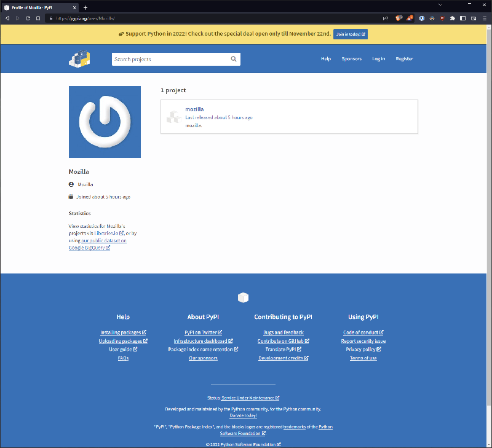
Task: Open the browser hamburger menu
Action: pyautogui.click(x=485, y=18)
